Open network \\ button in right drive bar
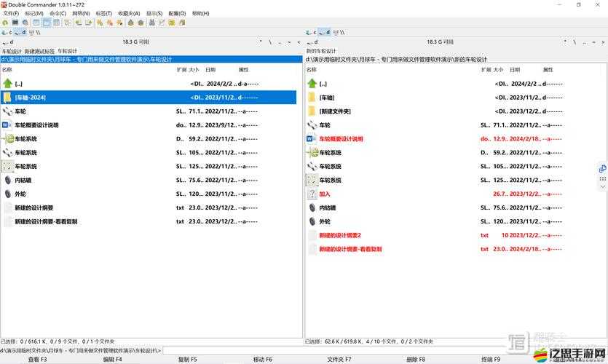608x364 pixels. click(339, 33)
